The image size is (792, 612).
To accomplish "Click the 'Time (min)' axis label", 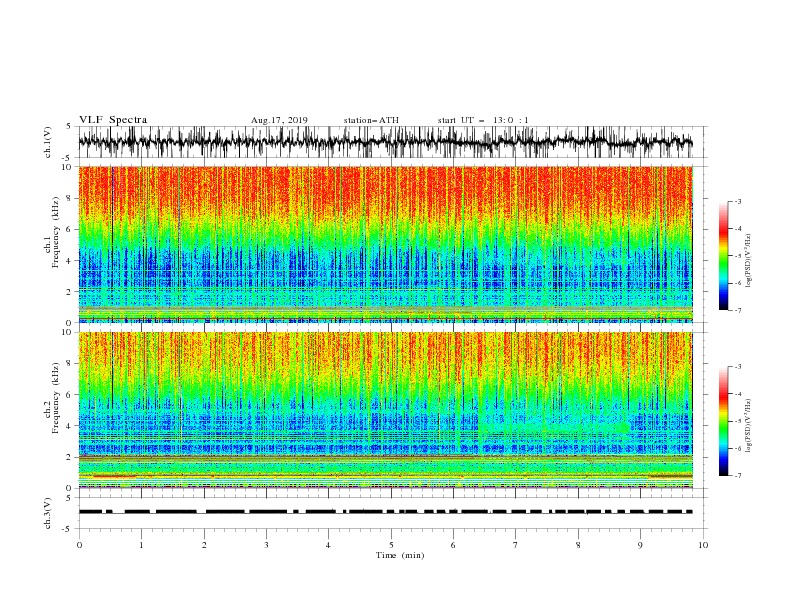I will tap(400, 555).
